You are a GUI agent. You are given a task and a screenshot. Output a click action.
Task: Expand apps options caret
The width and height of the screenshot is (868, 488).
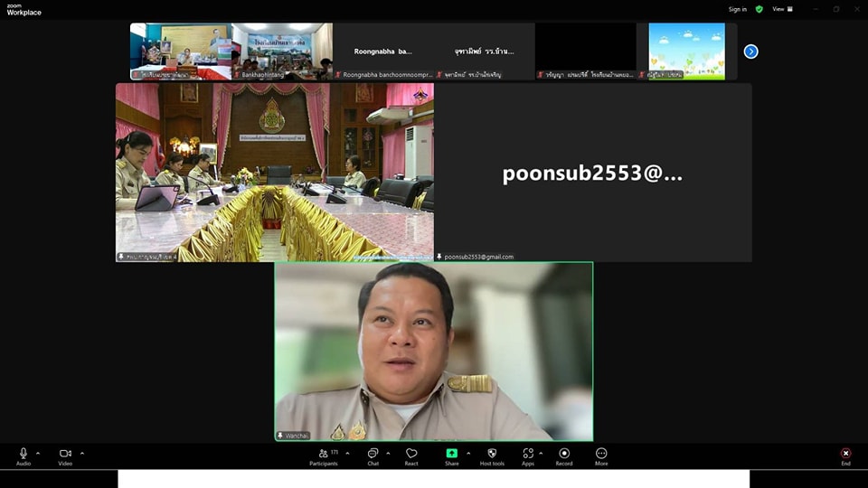click(541, 453)
